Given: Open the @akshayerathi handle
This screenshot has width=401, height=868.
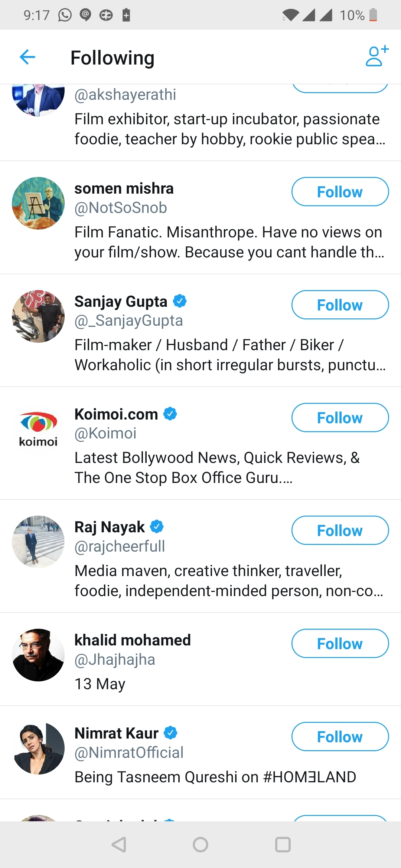Looking at the screenshot, I should coord(125,95).
